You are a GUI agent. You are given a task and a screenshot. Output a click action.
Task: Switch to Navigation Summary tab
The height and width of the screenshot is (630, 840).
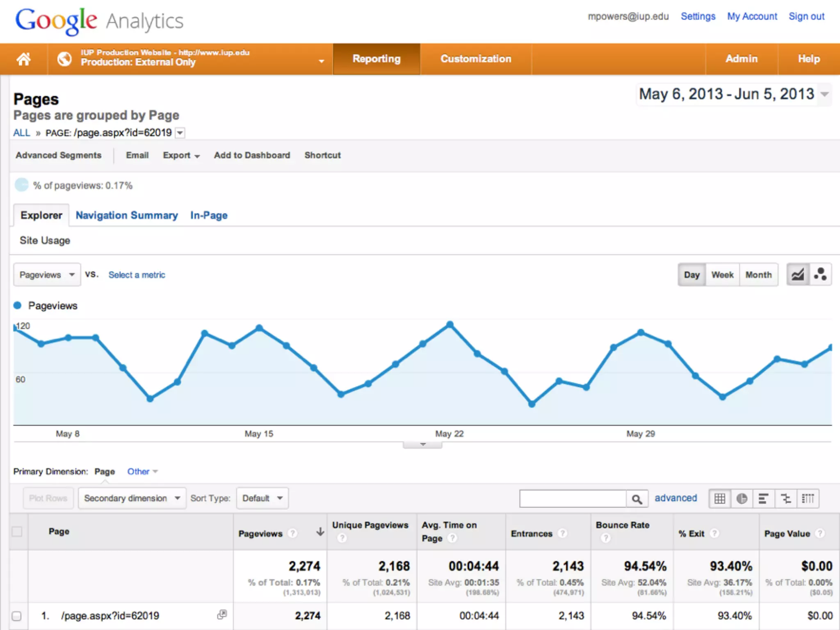pyautogui.click(x=127, y=215)
